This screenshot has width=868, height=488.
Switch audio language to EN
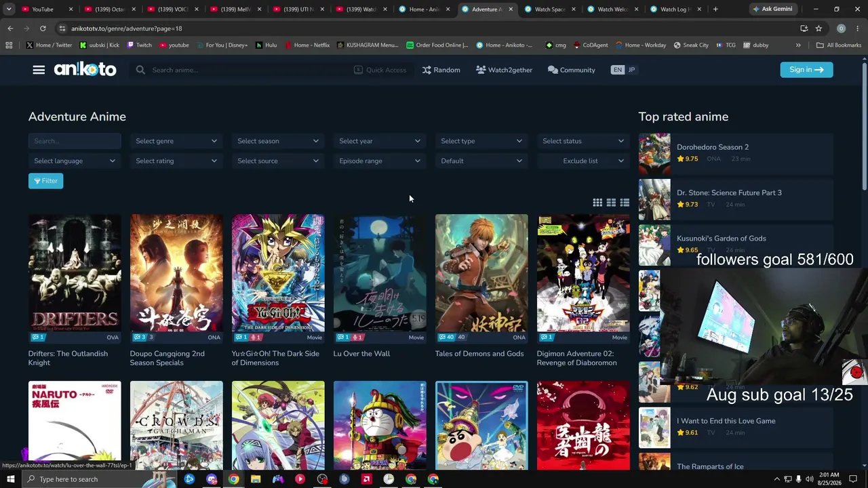click(x=617, y=70)
